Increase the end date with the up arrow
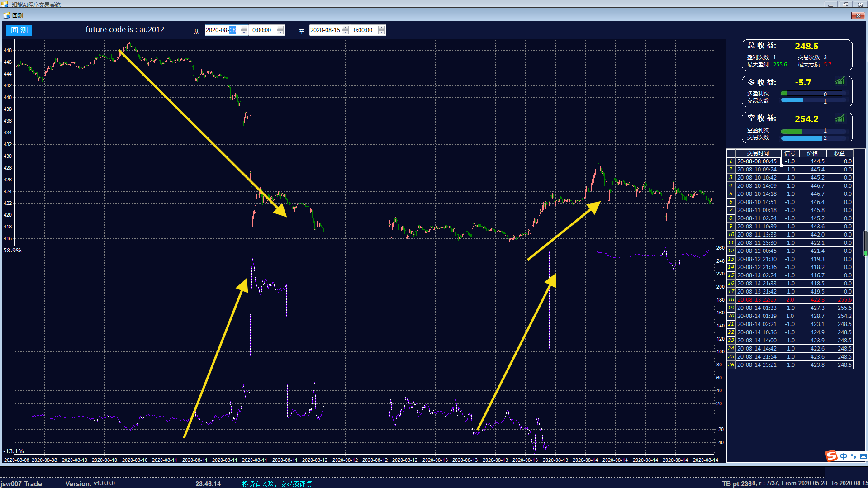868x488 pixels. click(x=346, y=28)
